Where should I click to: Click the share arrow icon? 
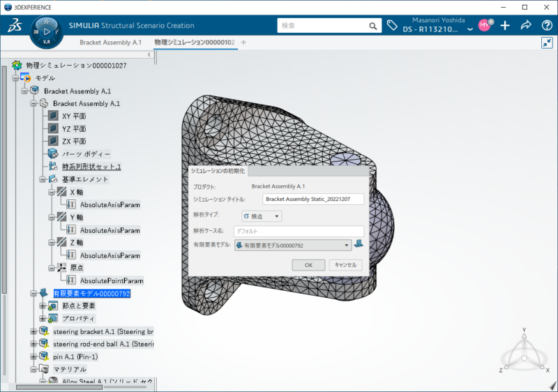(526, 26)
